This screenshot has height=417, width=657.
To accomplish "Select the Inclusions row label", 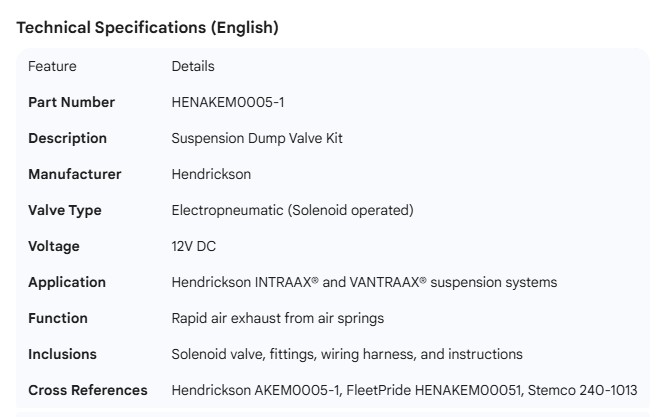I will 62,354.
